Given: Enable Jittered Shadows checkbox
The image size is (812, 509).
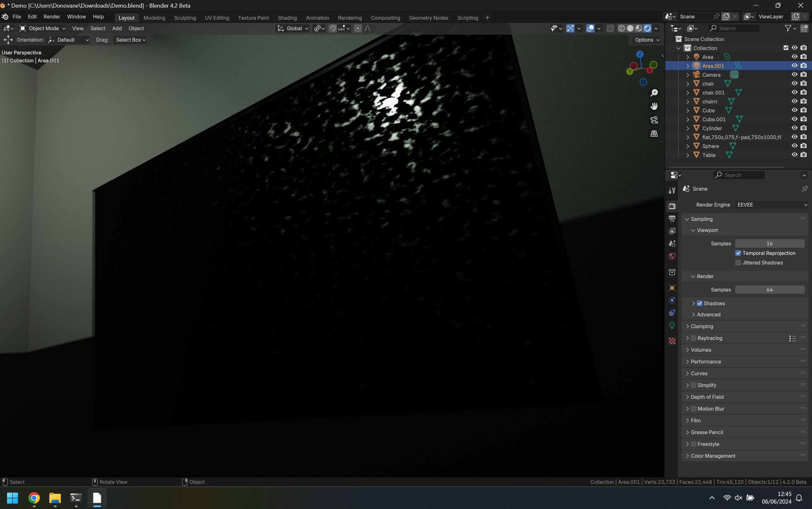Looking at the screenshot, I should (738, 263).
